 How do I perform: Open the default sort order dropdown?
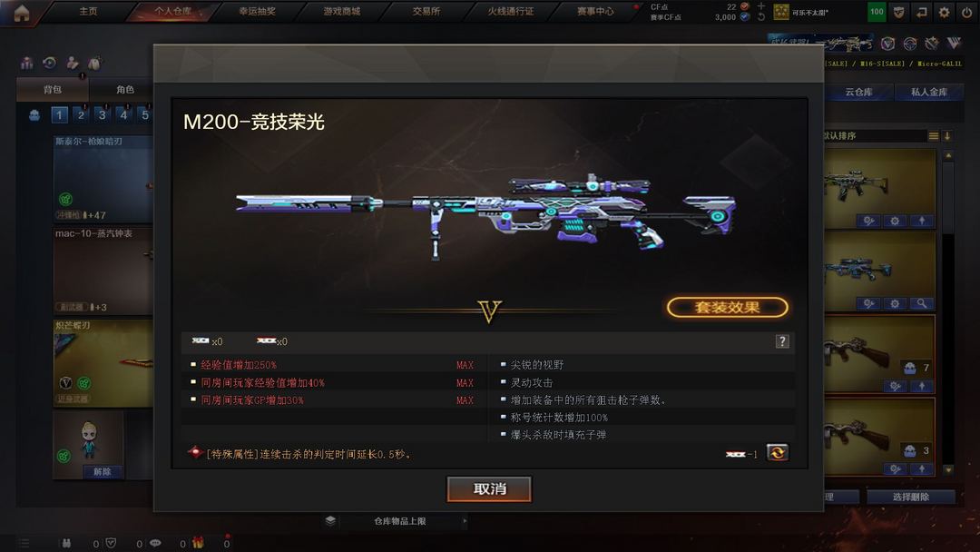pyautogui.click(x=873, y=135)
